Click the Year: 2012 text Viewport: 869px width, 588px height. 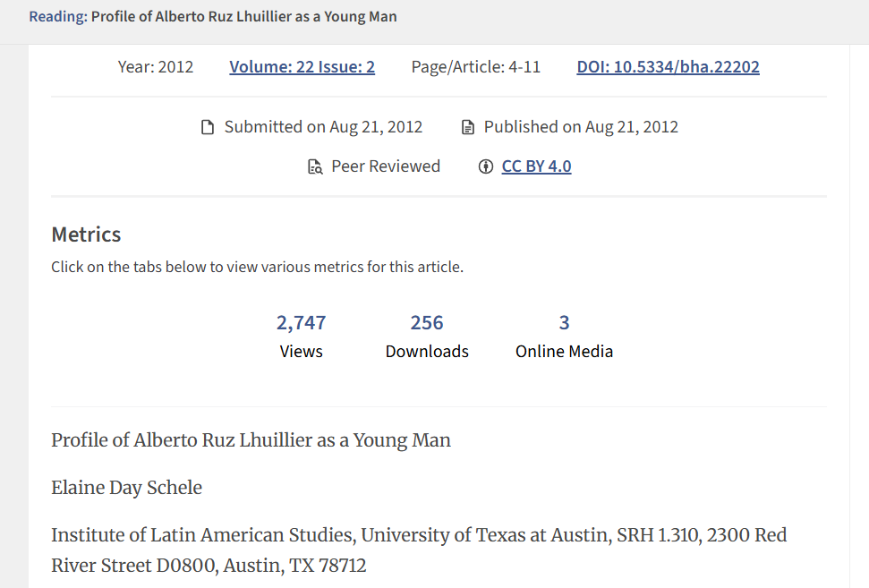(156, 66)
